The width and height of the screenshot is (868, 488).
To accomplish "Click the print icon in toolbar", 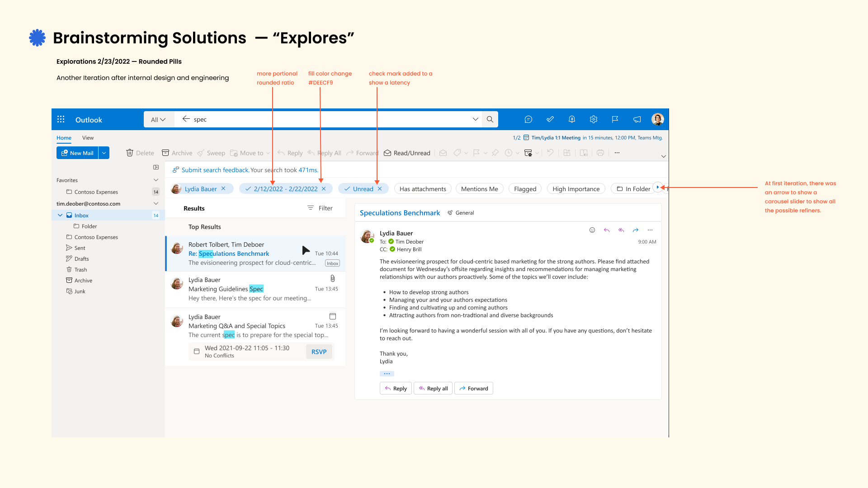I will [x=600, y=153].
